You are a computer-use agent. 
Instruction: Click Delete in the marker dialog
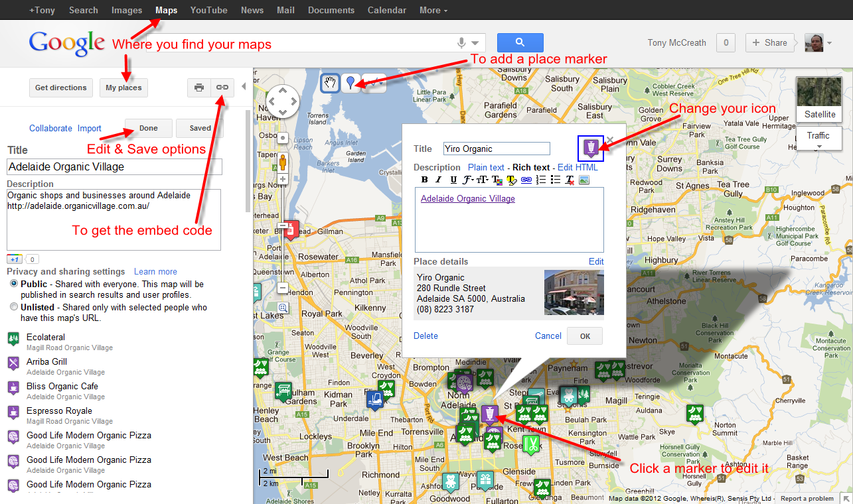(x=426, y=336)
